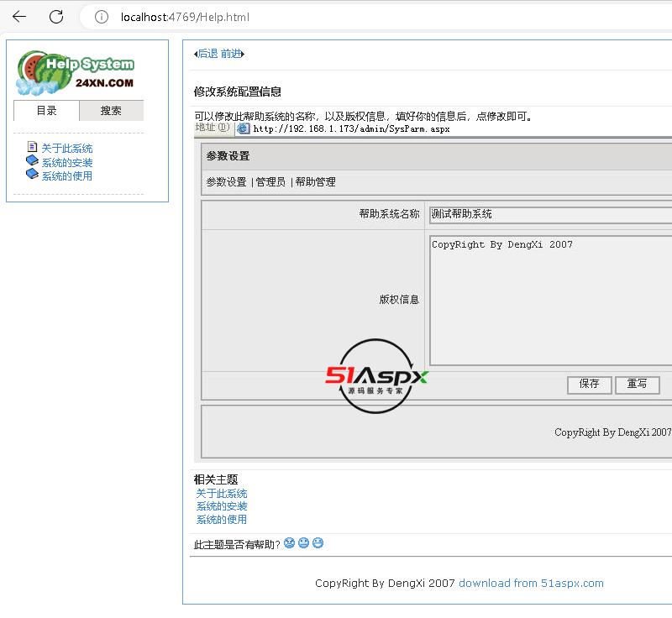Switch to the 目录 tab

pyautogui.click(x=46, y=111)
